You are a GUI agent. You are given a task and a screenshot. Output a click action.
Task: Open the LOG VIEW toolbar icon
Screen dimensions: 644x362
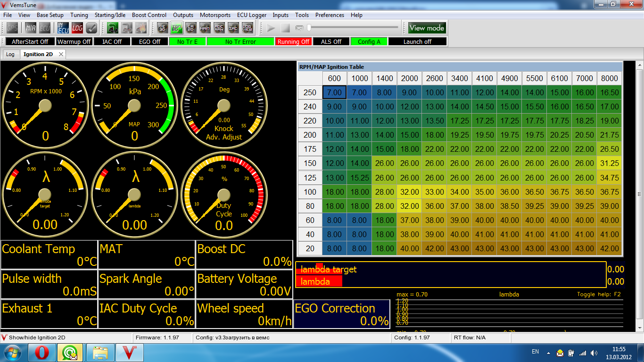click(248, 28)
